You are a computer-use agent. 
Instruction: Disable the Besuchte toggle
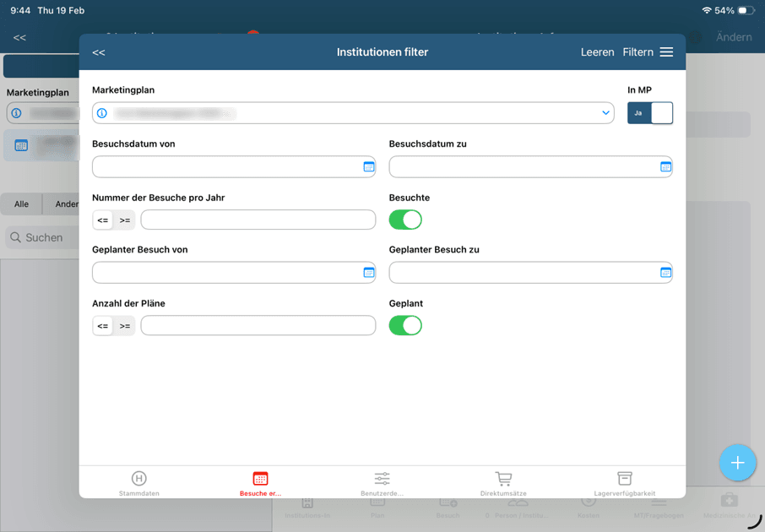coord(405,220)
